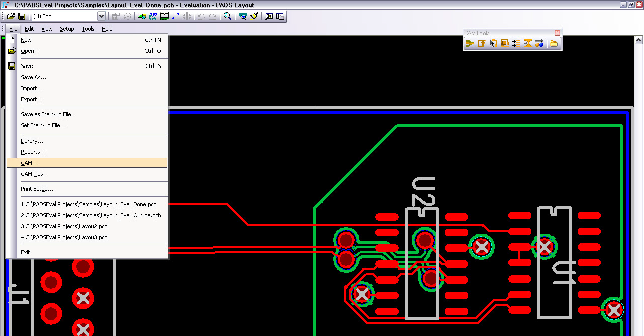Click the Redo arrow icon
Screen dimensions: 644x336
tap(213, 16)
